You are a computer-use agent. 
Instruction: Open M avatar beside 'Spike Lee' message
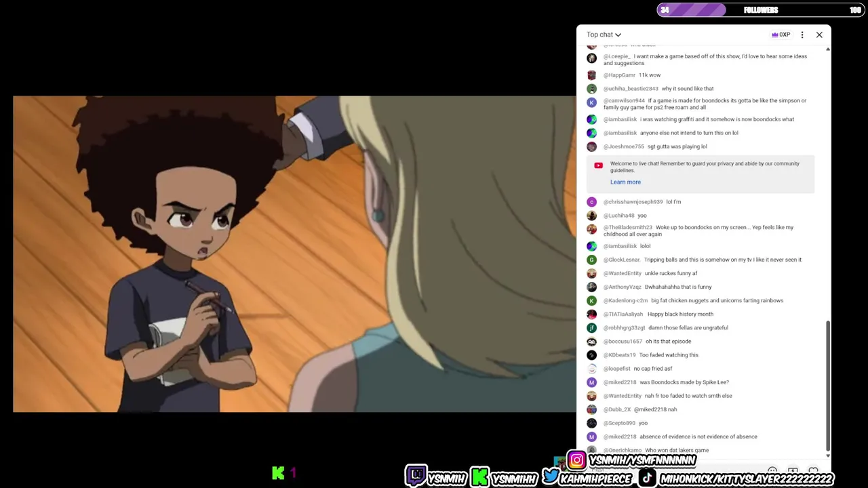[591, 382]
